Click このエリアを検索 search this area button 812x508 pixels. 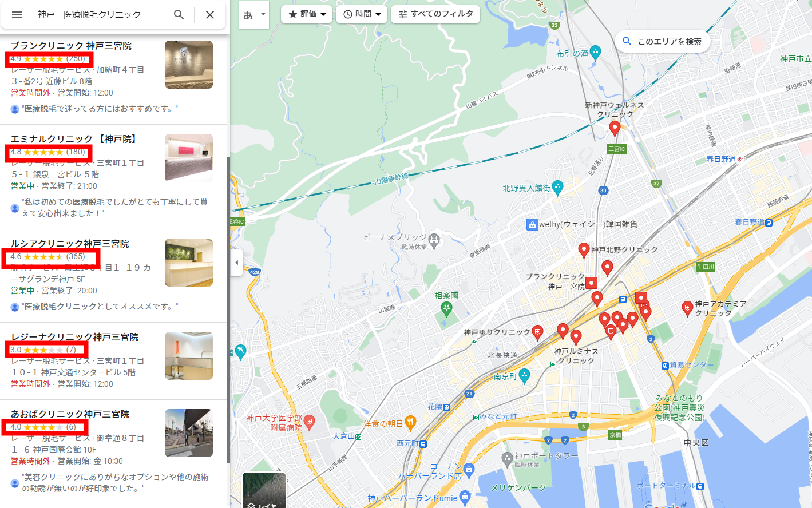663,41
